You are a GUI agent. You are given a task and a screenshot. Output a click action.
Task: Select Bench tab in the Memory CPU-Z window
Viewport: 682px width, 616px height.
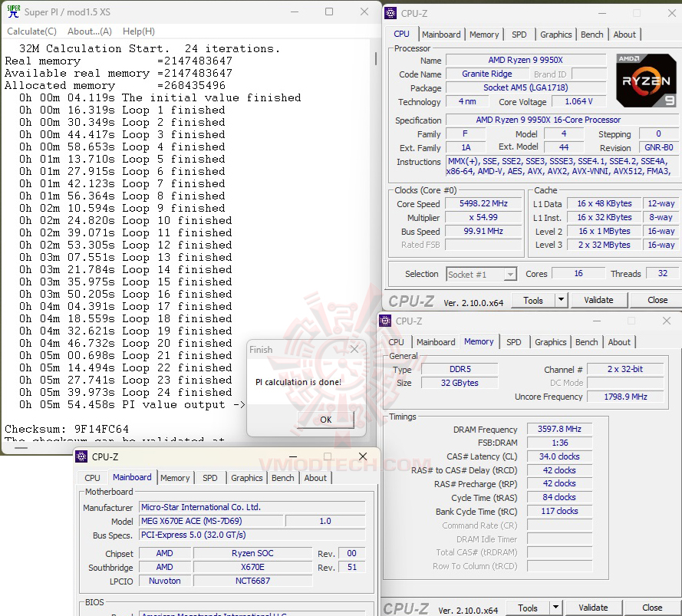(587, 342)
